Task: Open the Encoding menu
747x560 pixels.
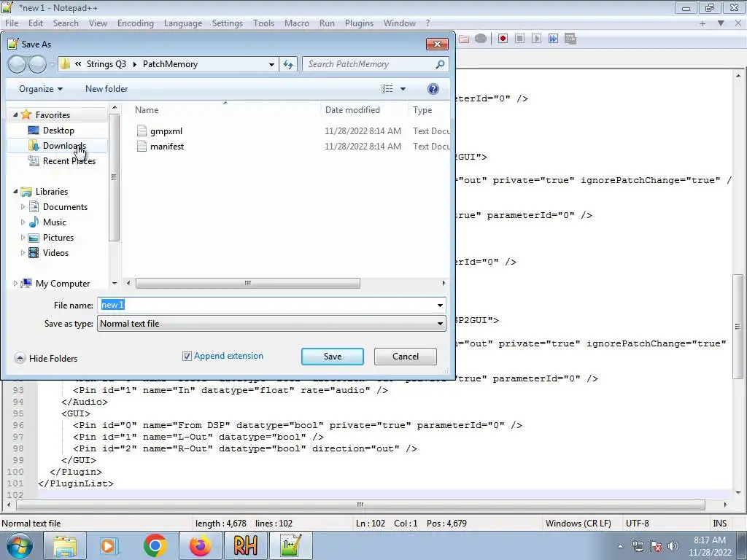Action: tap(135, 23)
